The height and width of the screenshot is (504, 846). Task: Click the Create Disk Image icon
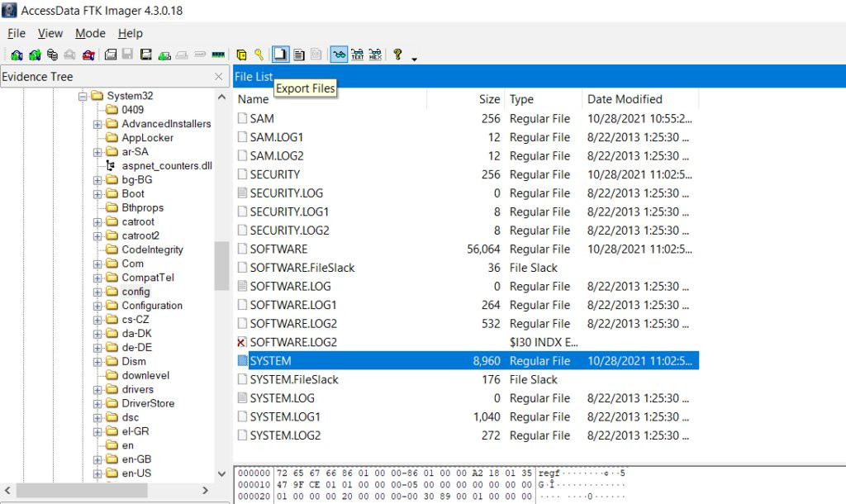(111, 55)
